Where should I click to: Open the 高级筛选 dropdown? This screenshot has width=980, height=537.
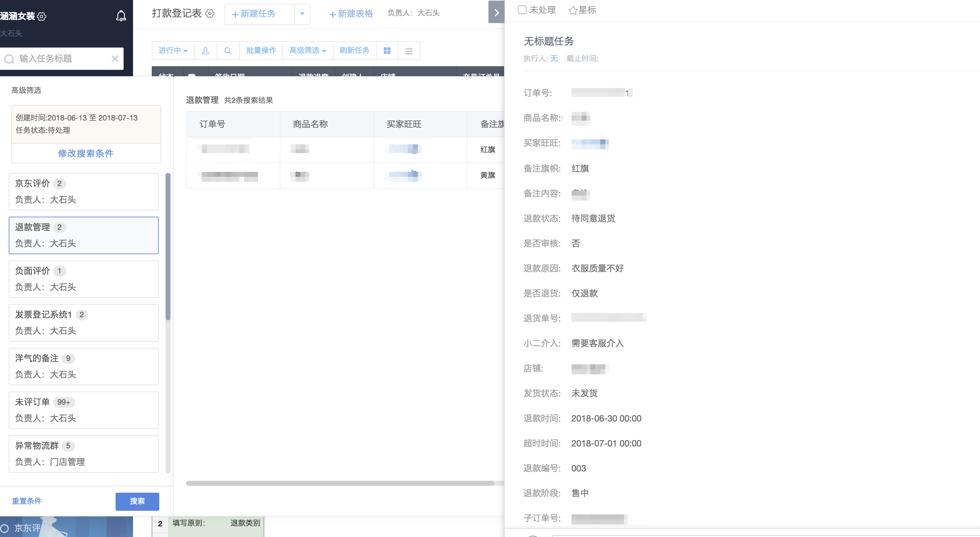click(x=308, y=51)
